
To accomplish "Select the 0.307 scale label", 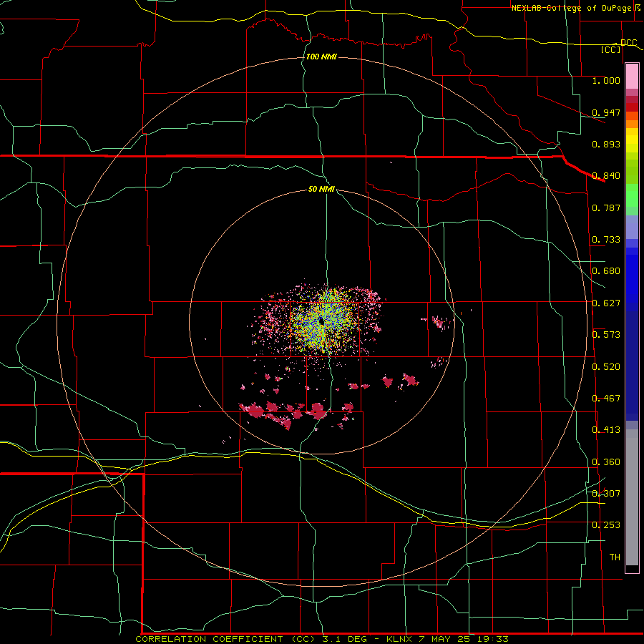I will 606,494.
